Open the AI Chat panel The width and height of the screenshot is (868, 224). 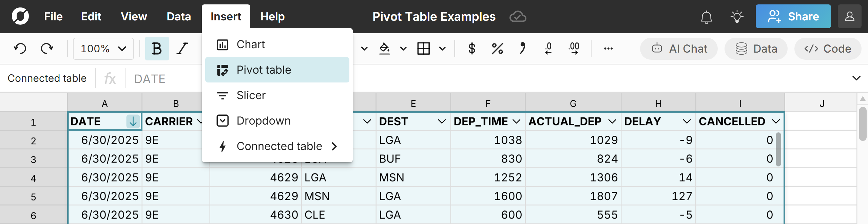[x=679, y=49]
